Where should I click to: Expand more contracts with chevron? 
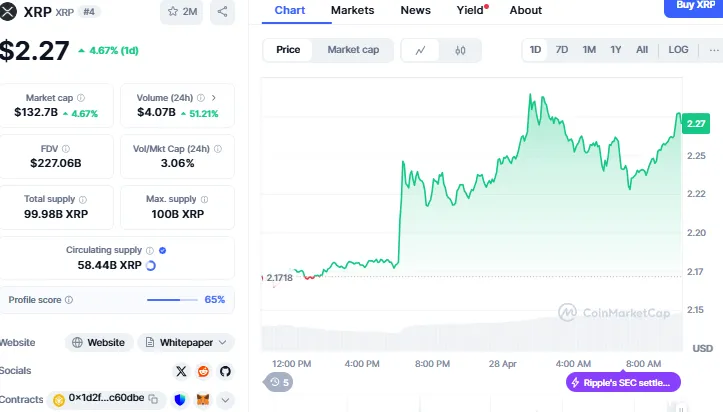225,399
